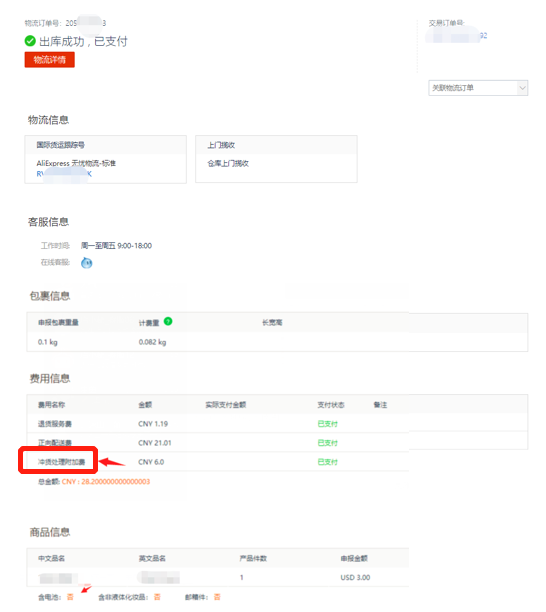
Task: Click the green help icon beside 计费重
Action: (x=168, y=321)
